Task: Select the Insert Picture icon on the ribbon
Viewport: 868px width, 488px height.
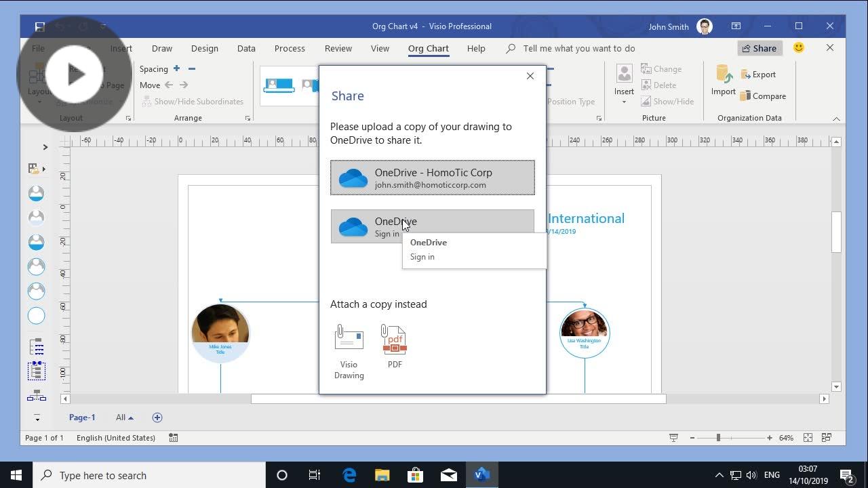Action: (623, 73)
